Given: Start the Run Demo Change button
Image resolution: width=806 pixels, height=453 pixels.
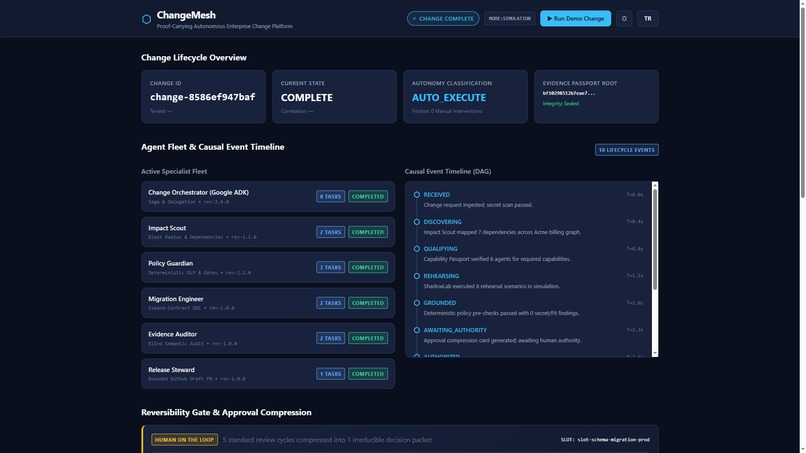Looking at the screenshot, I should [x=575, y=19].
